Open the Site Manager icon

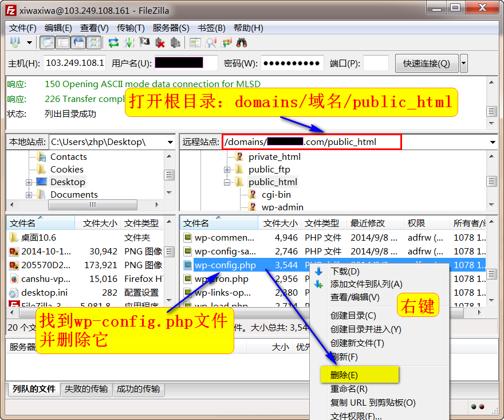tap(15, 42)
